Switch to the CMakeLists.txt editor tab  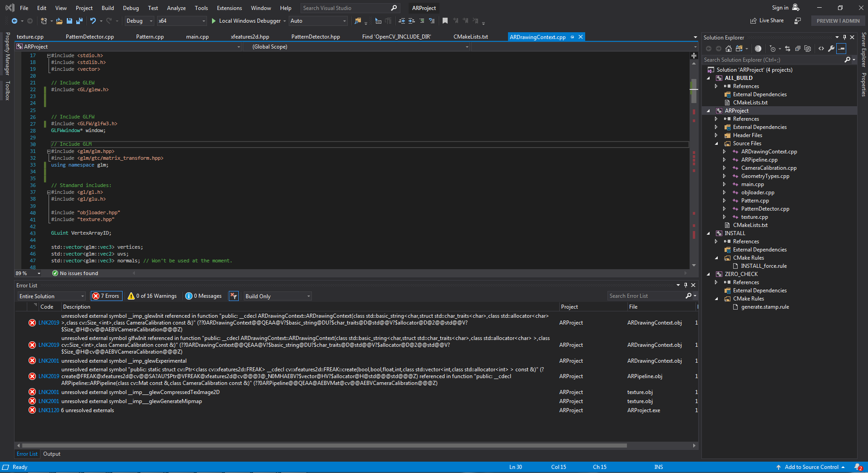[x=471, y=37]
